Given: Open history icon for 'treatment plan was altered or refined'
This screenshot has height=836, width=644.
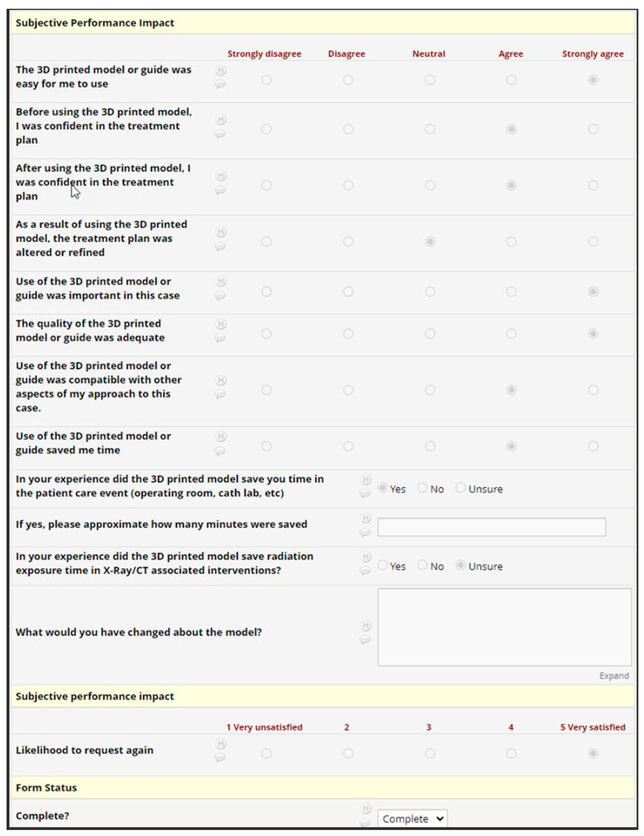Looking at the screenshot, I should coord(221,232).
